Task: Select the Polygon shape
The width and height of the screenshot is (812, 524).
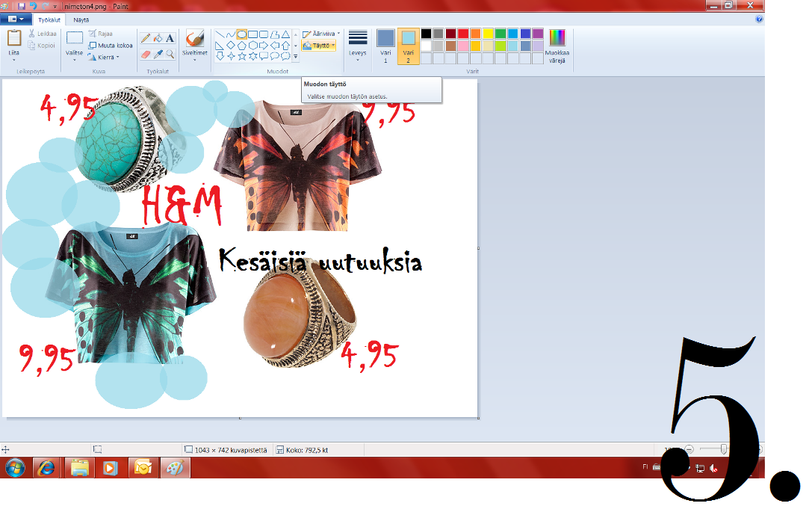Action: 274,34
